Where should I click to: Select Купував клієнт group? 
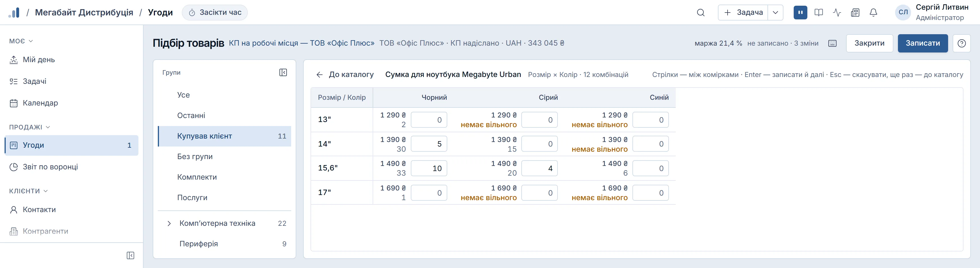coord(224,136)
